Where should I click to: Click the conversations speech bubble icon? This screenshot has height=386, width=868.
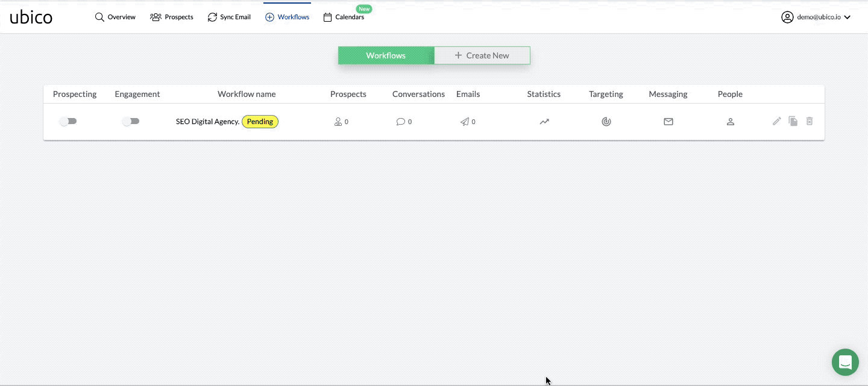pyautogui.click(x=401, y=122)
